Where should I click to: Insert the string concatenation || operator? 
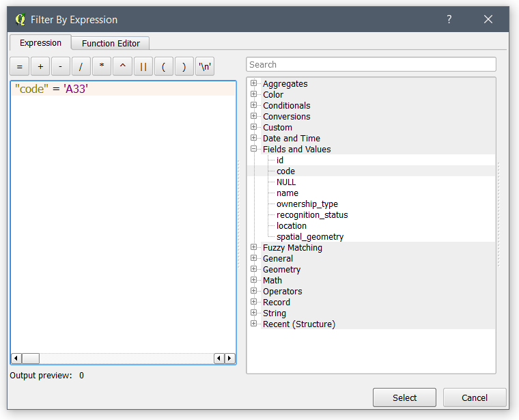(143, 67)
